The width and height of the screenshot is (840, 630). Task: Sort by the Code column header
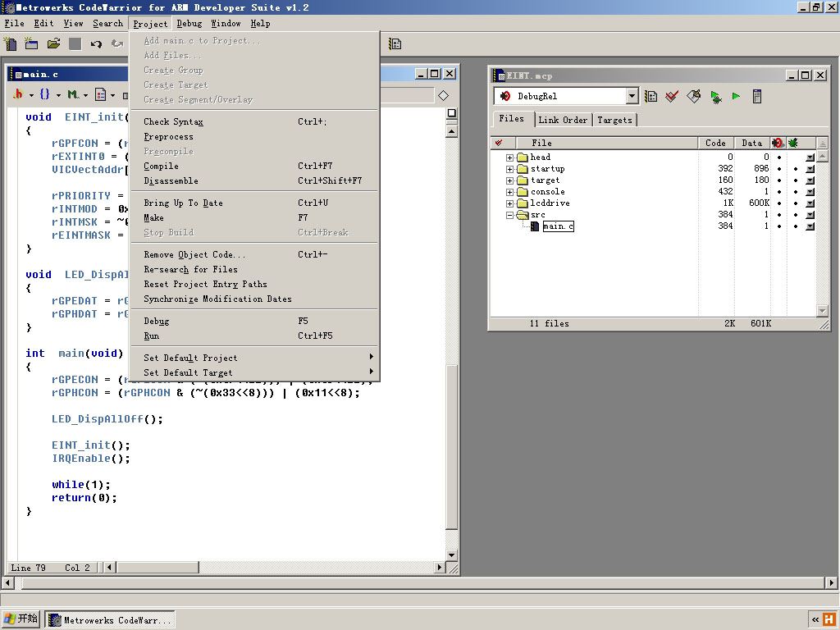coord(715,143)
